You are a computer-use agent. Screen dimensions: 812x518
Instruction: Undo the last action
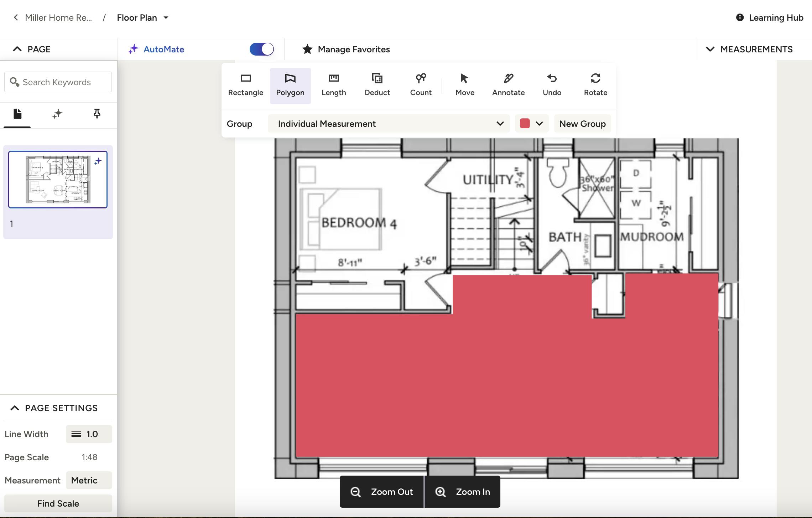click(x=552, y=85)
